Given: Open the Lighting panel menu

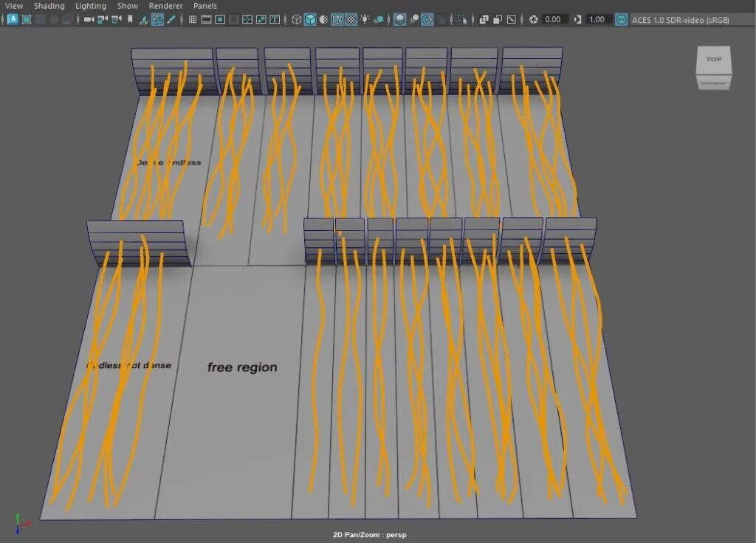Looking at the screenshot, I should (x=91, y=6).
